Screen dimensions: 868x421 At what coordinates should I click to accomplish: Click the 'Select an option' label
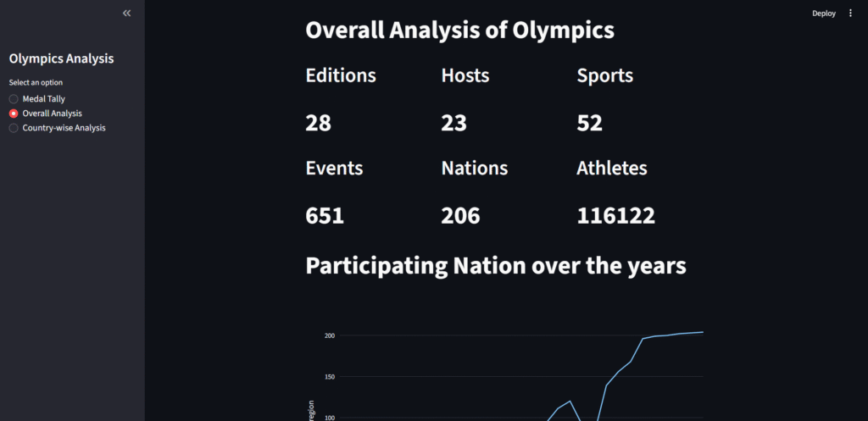coord(36,82)
